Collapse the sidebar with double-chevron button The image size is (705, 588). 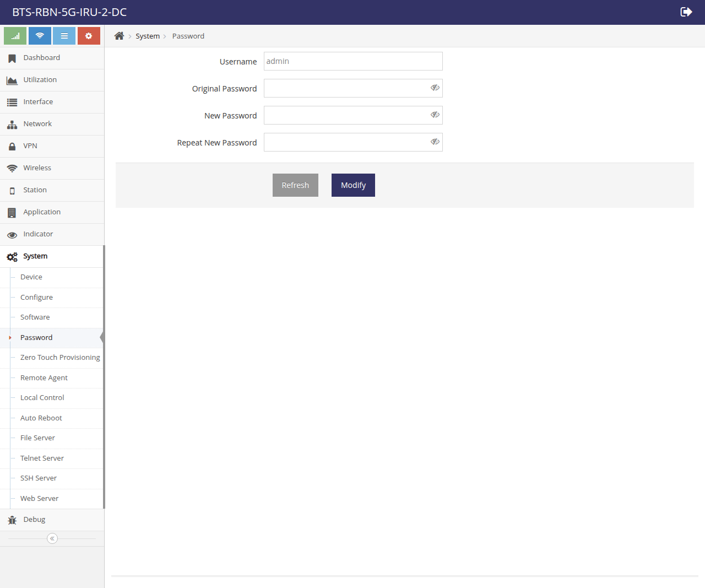[52, 538]
